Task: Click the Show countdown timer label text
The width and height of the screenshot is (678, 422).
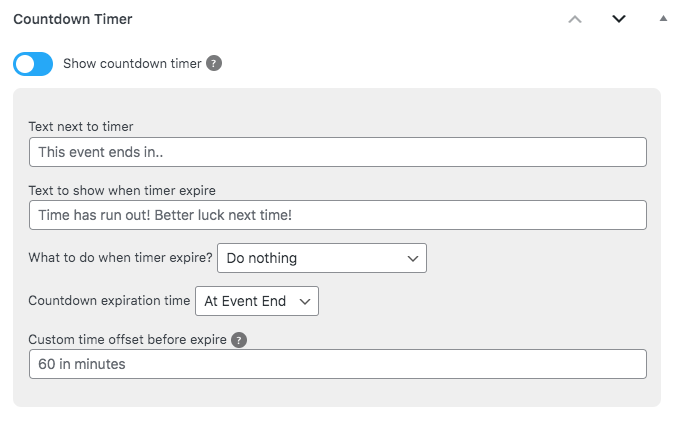Action: pyautogui.click(x=132, y=64)
